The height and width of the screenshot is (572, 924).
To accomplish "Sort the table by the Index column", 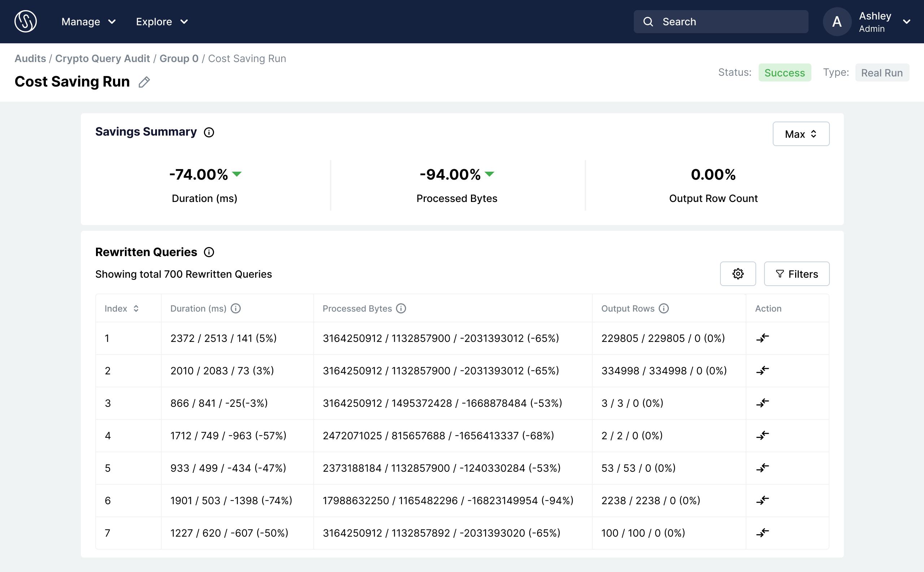I will tap(136, 309).
